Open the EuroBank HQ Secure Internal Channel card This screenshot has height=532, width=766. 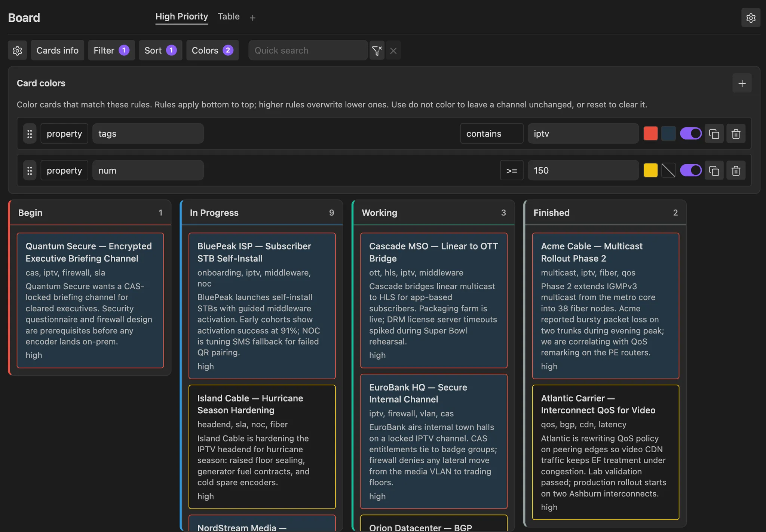(x=434, y=441)
